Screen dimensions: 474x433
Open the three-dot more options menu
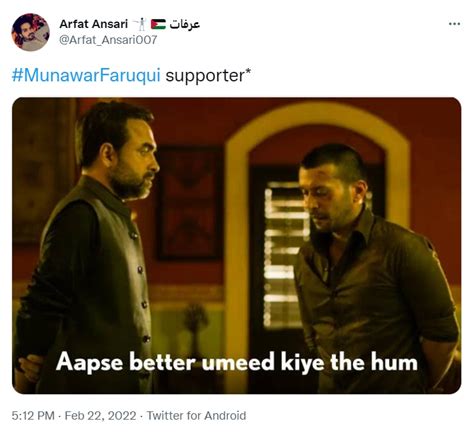coord(454,24)
